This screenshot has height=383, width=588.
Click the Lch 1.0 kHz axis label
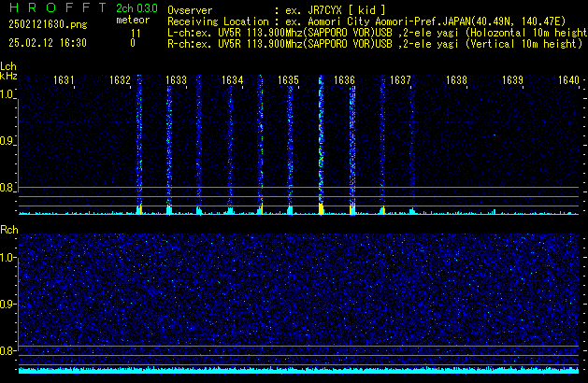7,94
